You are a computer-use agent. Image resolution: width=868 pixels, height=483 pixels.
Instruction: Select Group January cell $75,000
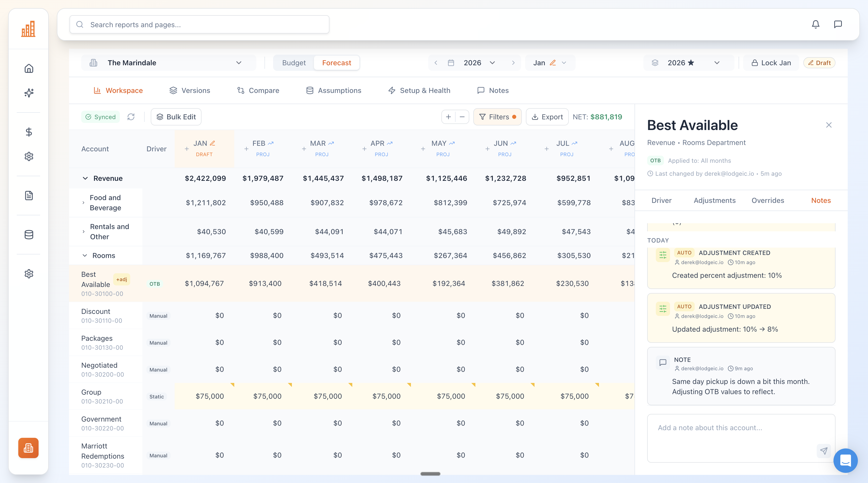point(204,396)
